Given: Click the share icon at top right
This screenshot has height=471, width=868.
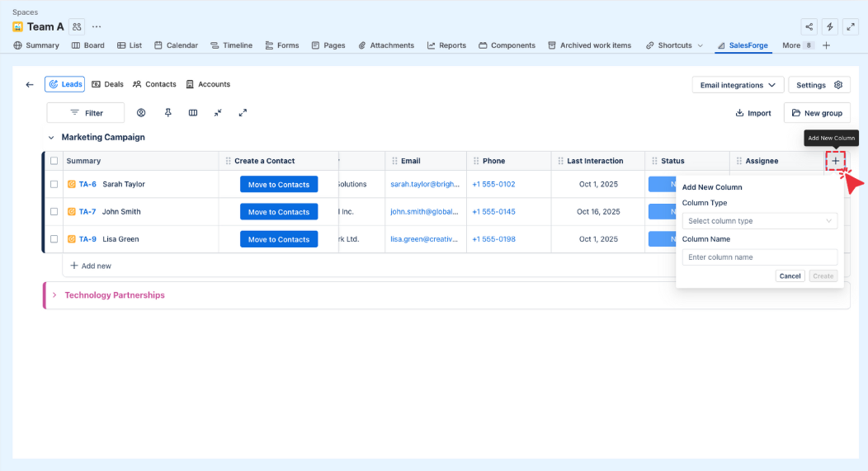Looking at the screenshot, I should tap(809, 27).
